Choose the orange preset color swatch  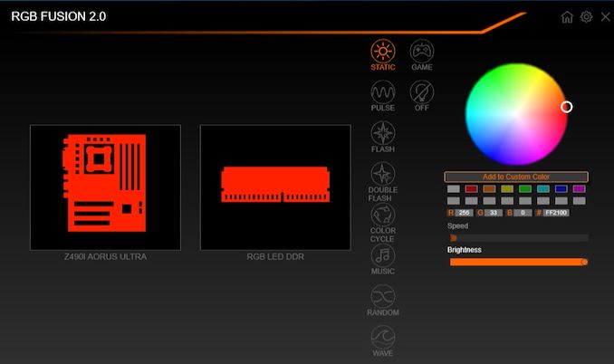point(489,189)
